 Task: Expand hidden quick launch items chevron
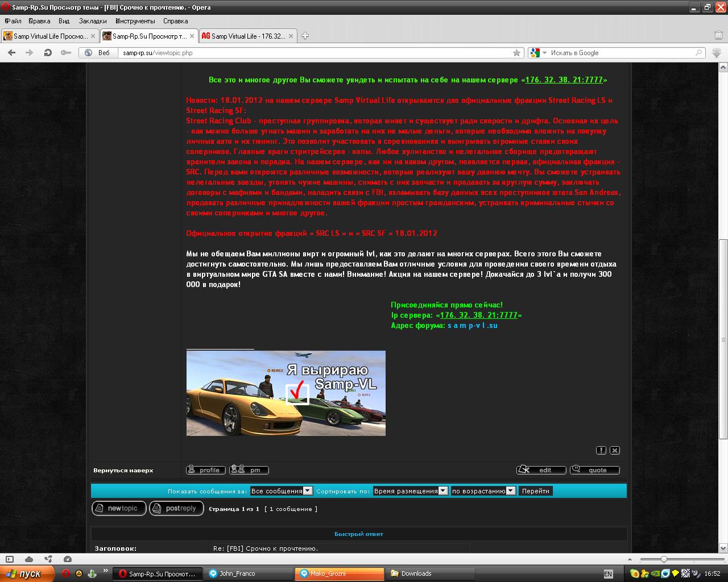pos(105,571)
